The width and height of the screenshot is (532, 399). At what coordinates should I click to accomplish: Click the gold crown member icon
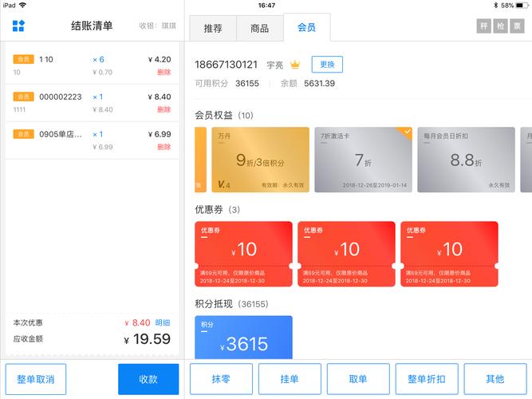pos(294,65)
